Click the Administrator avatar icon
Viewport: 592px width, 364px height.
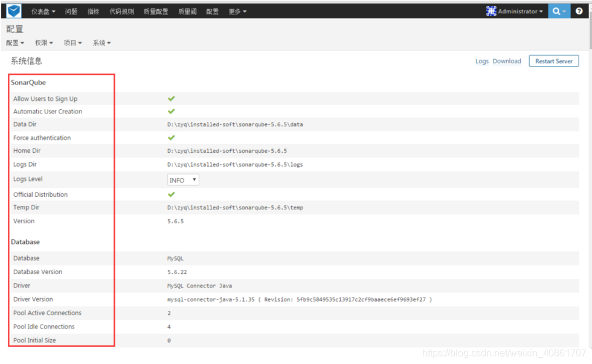click(x=491, y=11)
